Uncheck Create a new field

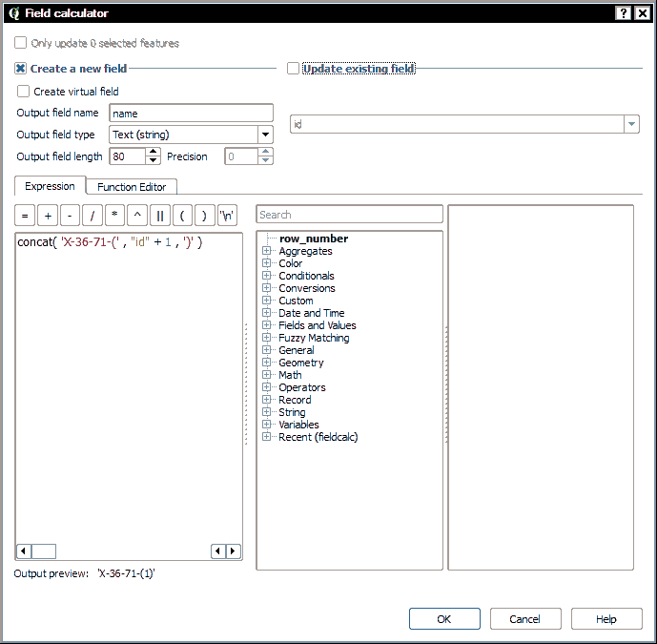pyautogui.click(x=21, y=69)
